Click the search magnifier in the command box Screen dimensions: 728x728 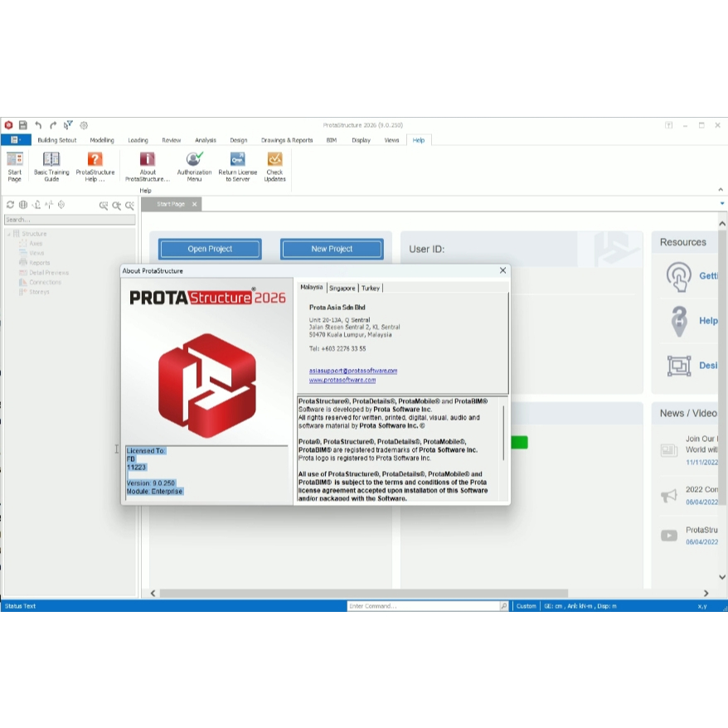(504, 606)
